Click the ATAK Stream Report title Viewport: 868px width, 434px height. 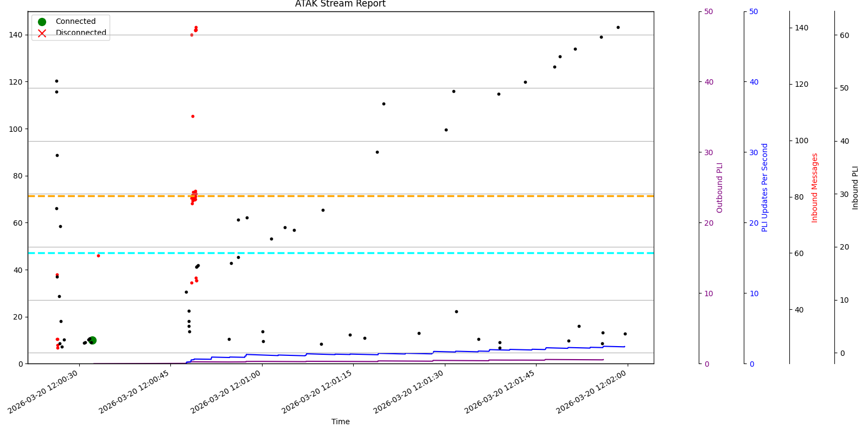coord(340,4)
